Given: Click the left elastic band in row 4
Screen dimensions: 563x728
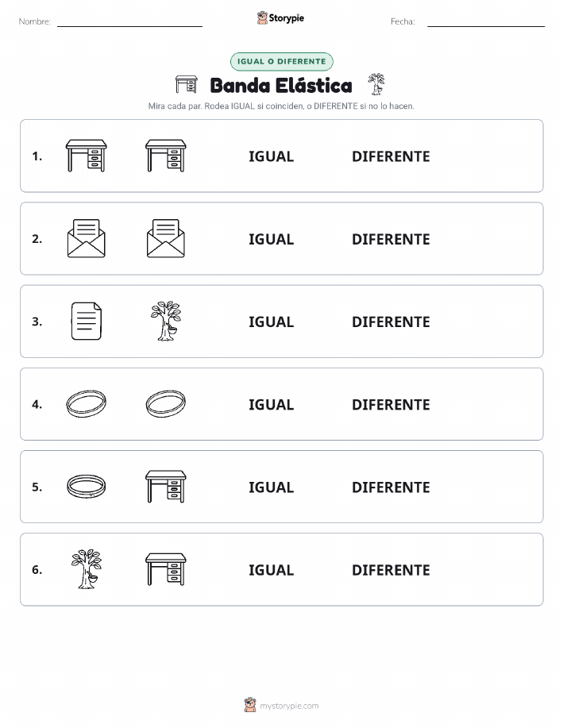Looking at the screenshot, I should 87,404.
